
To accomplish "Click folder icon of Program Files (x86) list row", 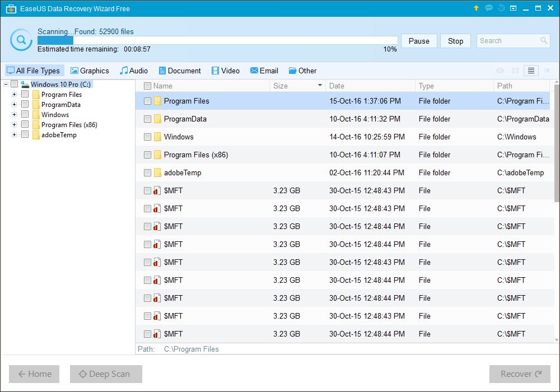I will coord(157,155).
